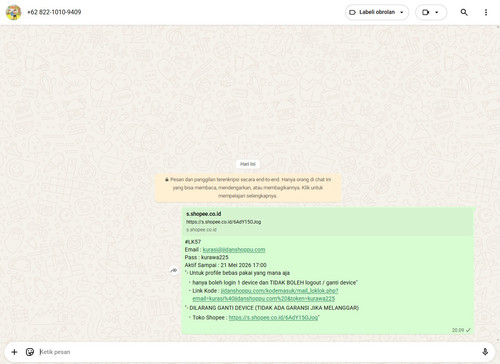The height and width of the screenshot is (364, 500).
Task: Click the message sent checkmark
Action: click(468, 330)
